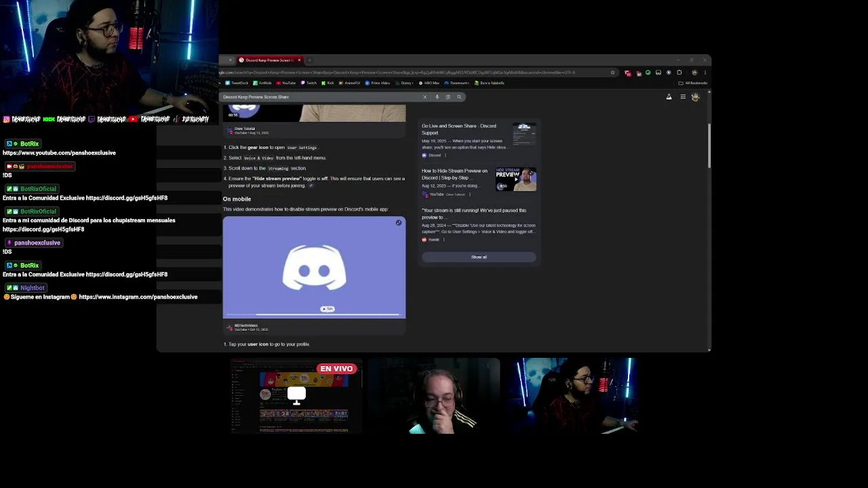This screenshot has width=868, height=488.
Task: Start voice search with the microphone icon
Action: click(437, 97)
